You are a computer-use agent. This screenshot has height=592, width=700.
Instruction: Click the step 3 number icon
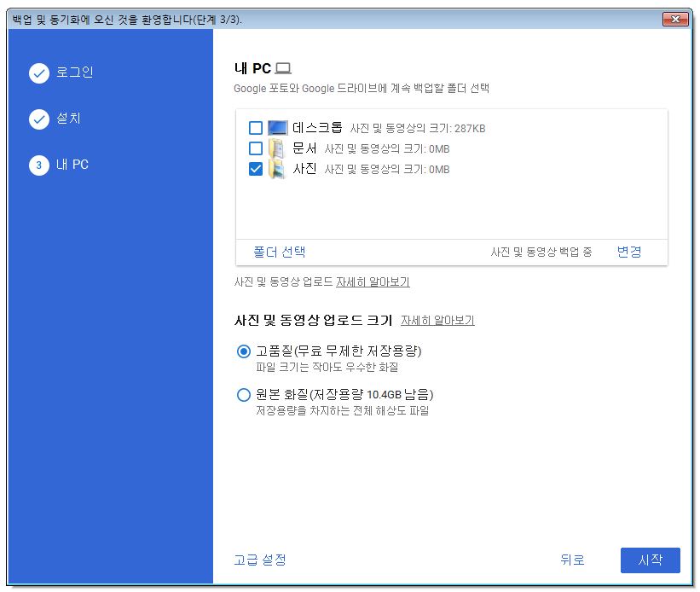(39, 165)
